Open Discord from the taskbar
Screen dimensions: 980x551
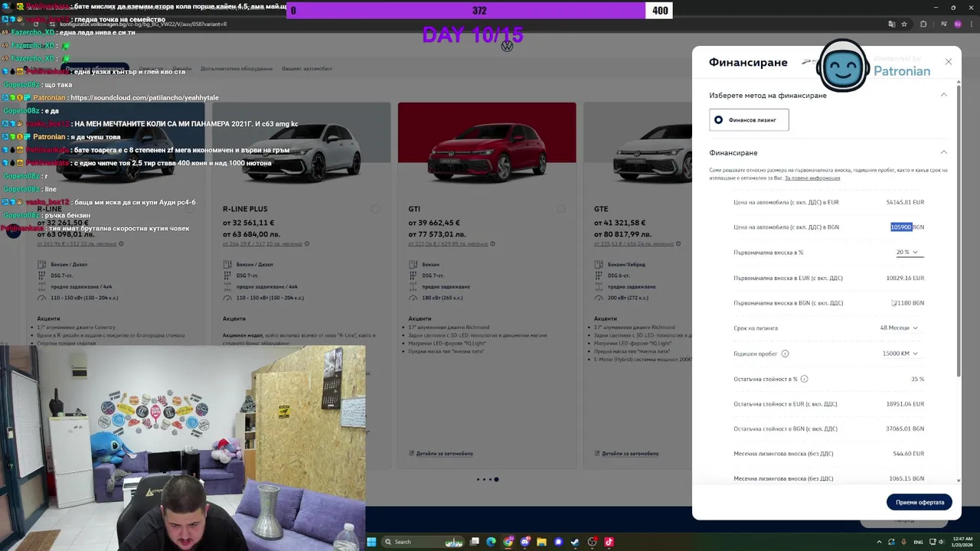(x=524, y=542)
